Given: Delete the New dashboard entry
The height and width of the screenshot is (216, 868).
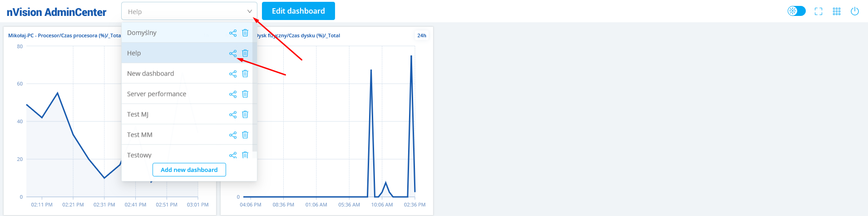Looking at the screenshot, I should pyautogui.click(x=245, y=74).
